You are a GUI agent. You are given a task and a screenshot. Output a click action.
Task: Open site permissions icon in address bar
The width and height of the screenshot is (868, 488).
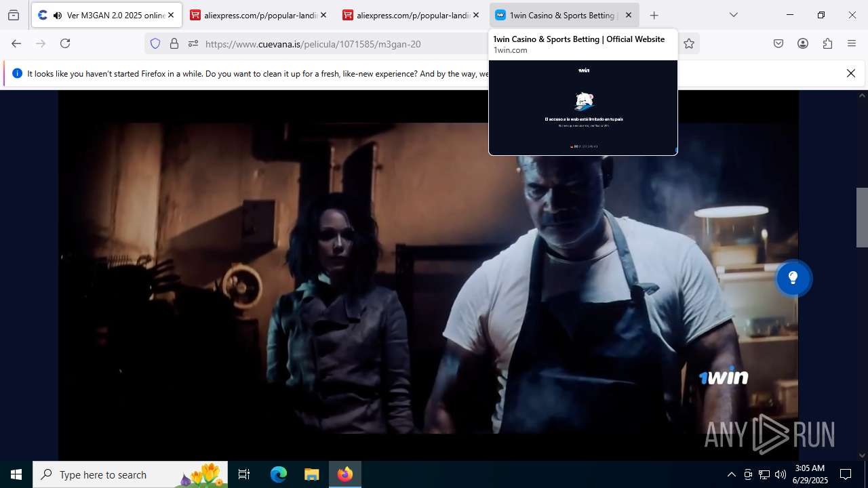[x=193, y=43]
